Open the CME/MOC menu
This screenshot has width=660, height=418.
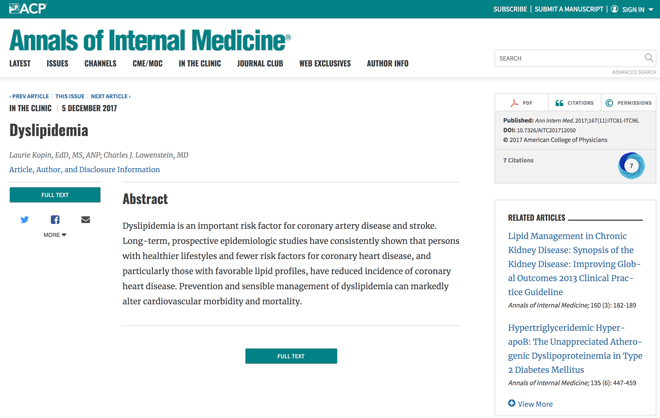147,63
